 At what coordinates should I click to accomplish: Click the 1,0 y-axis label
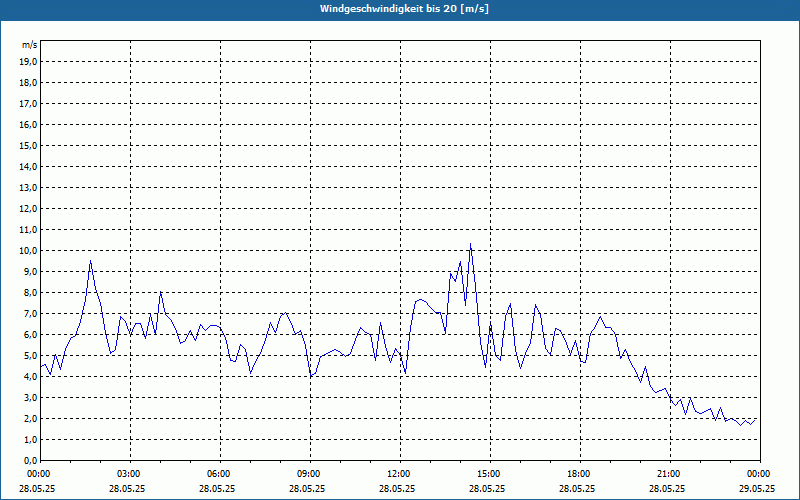point(31,439)
